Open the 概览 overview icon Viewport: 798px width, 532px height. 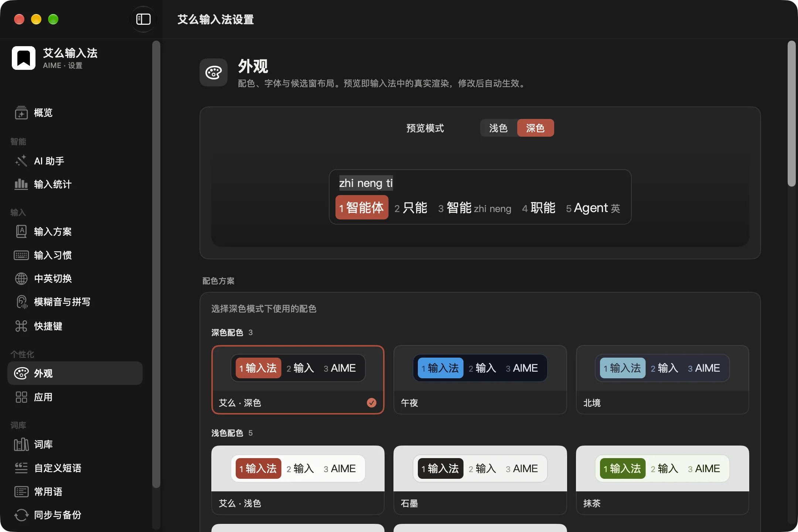pos(21,113)
